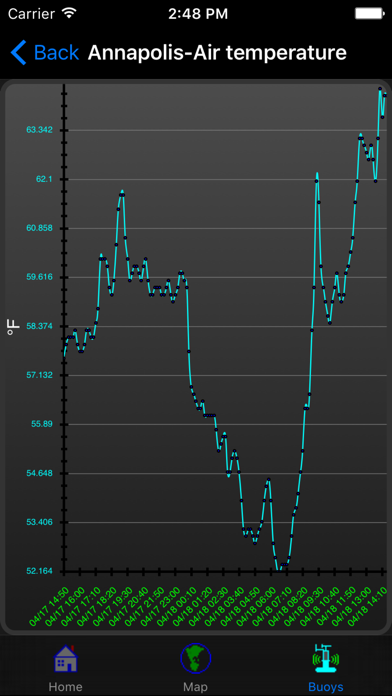392x696 pixels.
Task: Tap the 54.648 y-axis label
Action: point(40,473)
